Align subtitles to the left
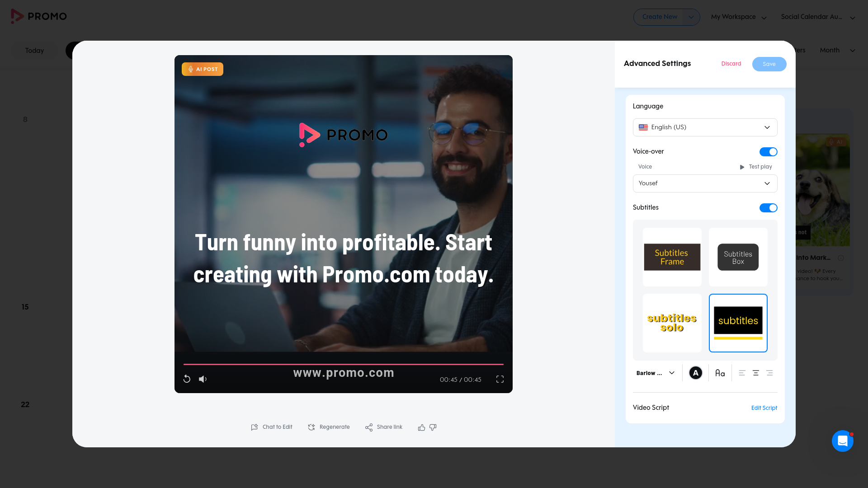Image resolution: width=868 pixels, height=488 pixels. 742,373
